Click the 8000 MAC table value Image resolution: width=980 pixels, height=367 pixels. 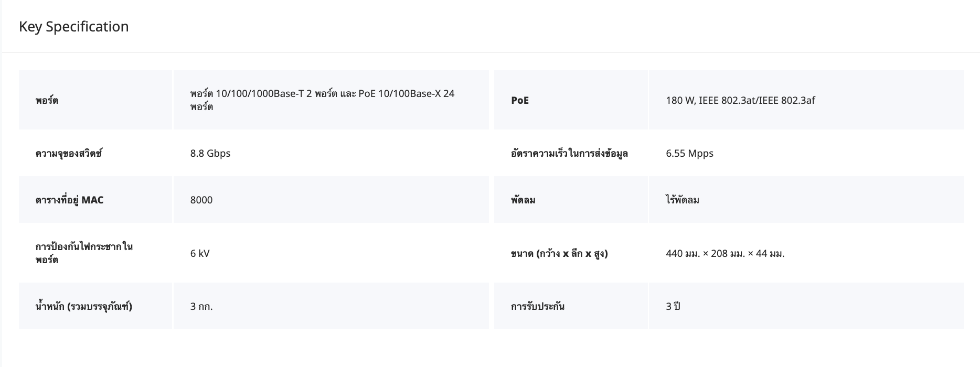pos(201,200)
